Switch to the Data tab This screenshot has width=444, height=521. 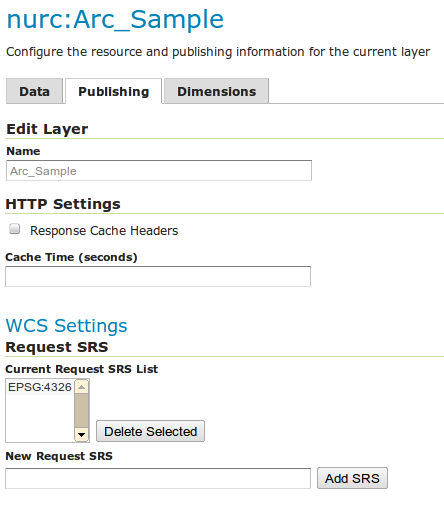point(34,91)
